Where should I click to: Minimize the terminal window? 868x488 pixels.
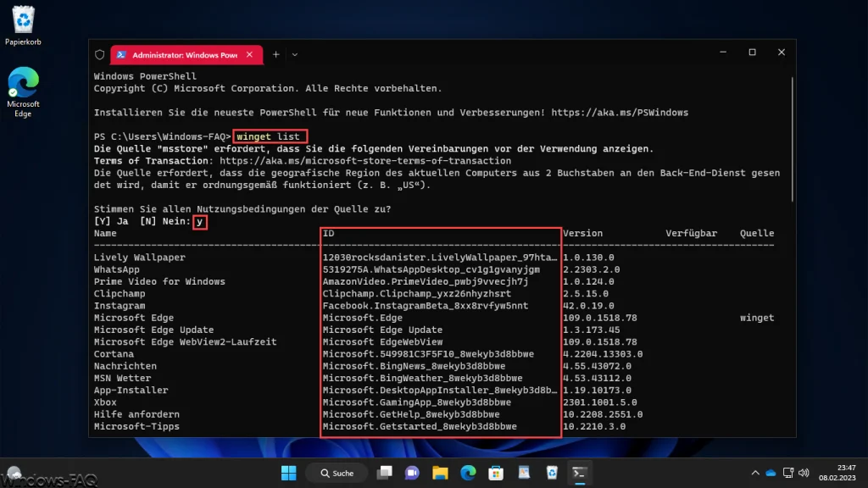[x=723, y=52]
